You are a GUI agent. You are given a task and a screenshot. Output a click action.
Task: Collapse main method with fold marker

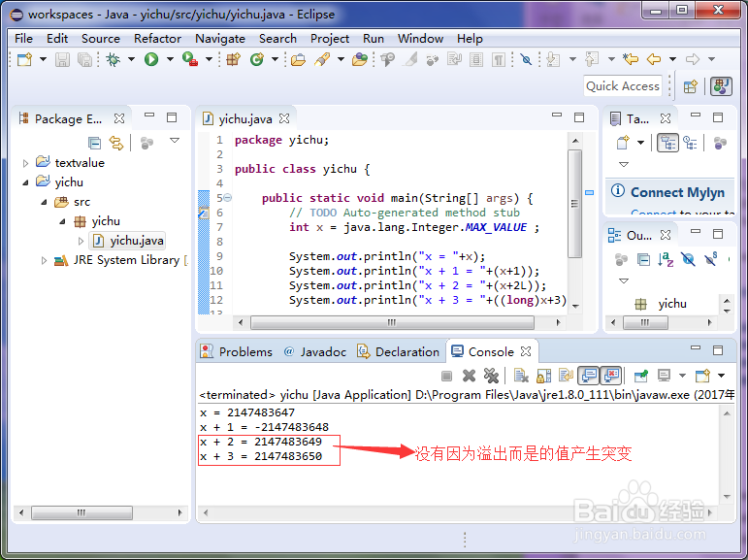point(228,198)
